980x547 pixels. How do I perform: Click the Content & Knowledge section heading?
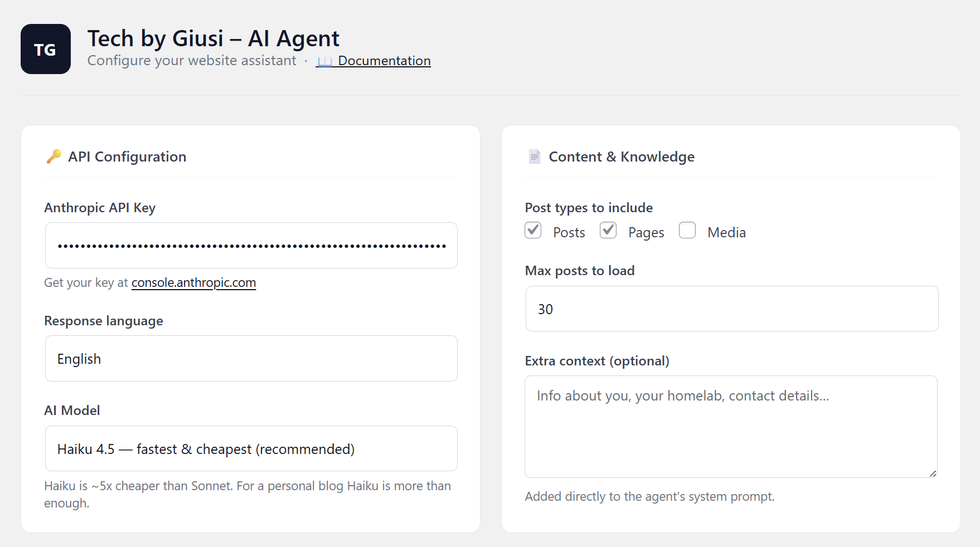(x=622, y=157)
